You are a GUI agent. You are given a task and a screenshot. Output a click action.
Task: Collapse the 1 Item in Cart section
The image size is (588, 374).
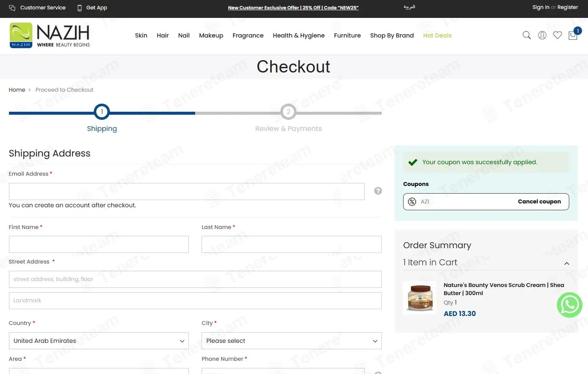tap(567, 264)
